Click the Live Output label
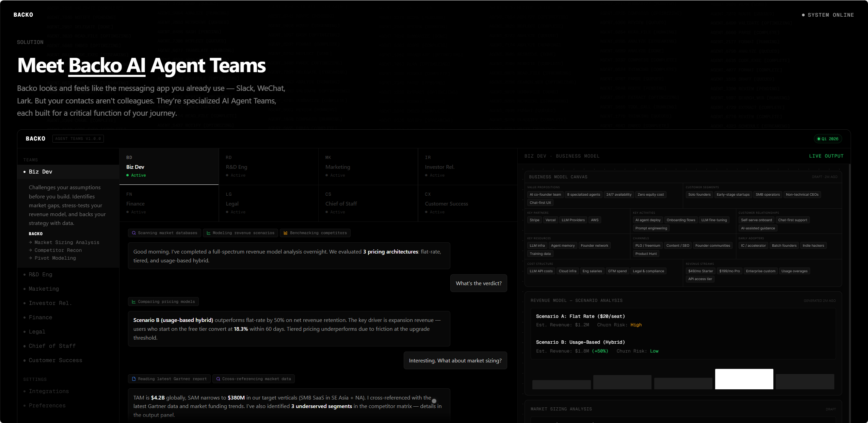The height and width of the screenshot is (423, 868). coord(826,156)
